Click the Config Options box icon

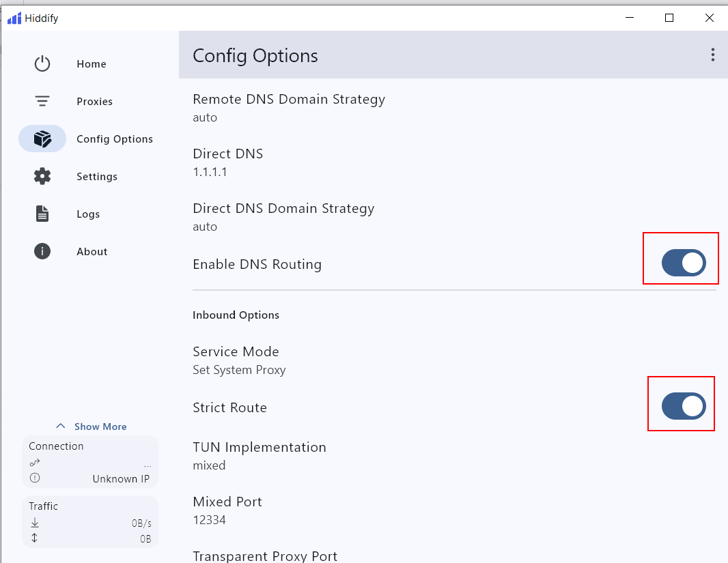42,139
